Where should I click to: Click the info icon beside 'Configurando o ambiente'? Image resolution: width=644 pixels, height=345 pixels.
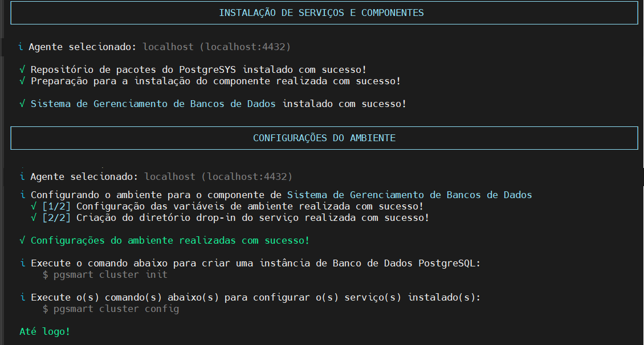click(x=22, y=195)
